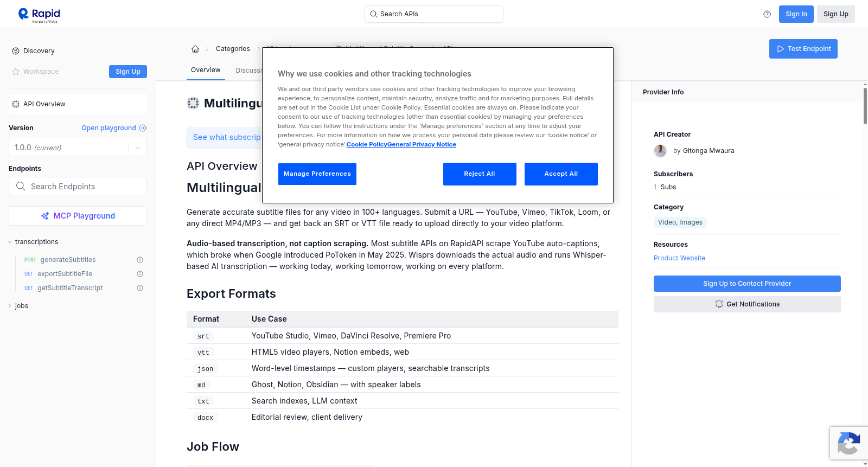
Task: Click the Job Flow heading
Action: [213, 447]
